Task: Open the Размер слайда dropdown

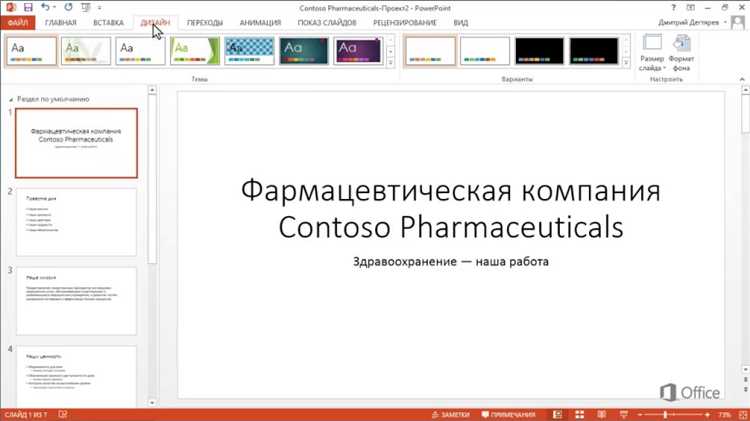Action: click(x=652, y=53)
